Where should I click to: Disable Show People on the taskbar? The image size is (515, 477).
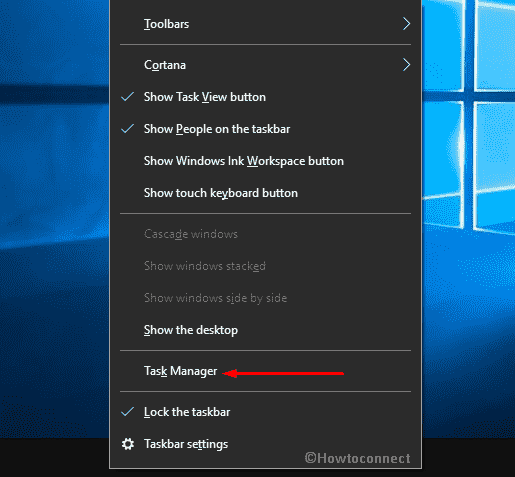(x=265, y=129)
